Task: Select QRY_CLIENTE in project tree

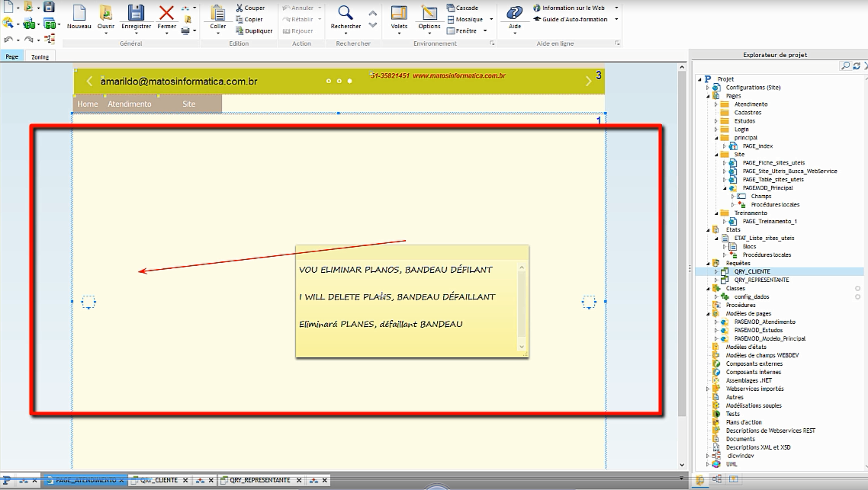Action: tap(752, 271)
